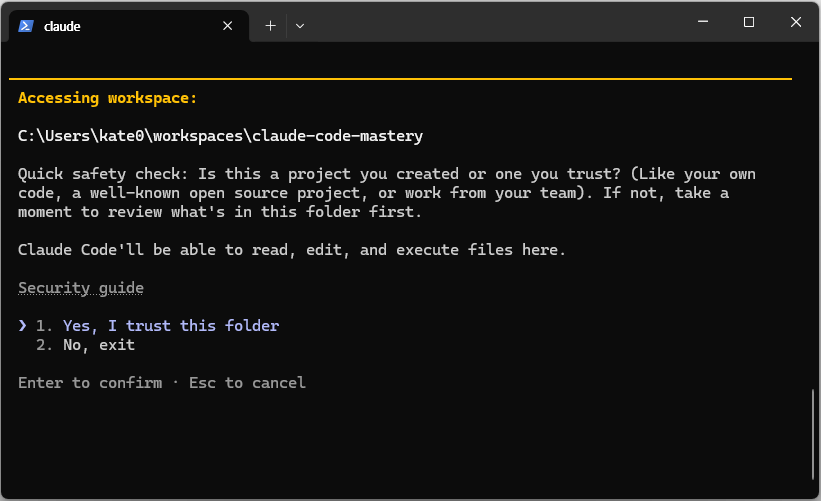Close the claude tab
The height and width of the screenshot is (501, 821).
click(x=227, y=26)
